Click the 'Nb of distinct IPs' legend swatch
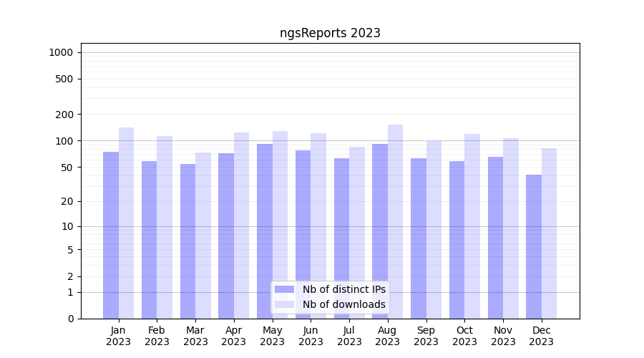 [284, 289]
